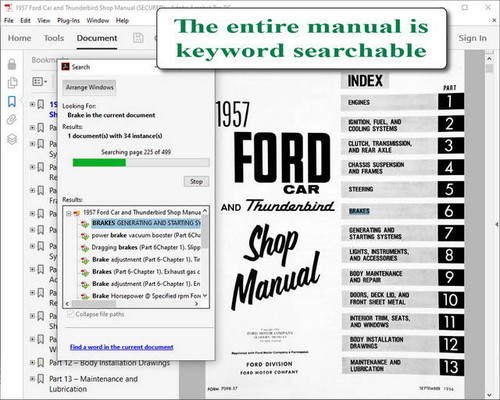Click the security lock icon in sidebar
The height and width of the screenshot is (400, 500).
[x=12, y=64]
